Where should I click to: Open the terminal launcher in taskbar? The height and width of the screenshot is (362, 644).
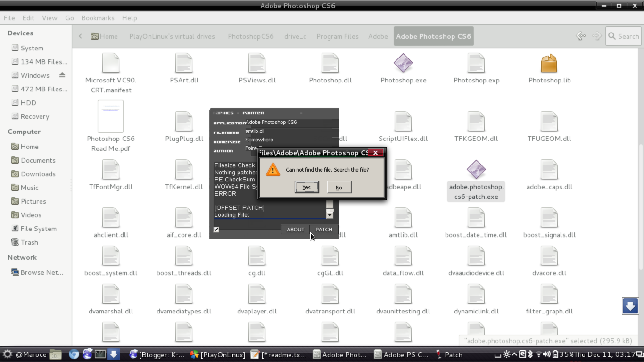point(100,354)
